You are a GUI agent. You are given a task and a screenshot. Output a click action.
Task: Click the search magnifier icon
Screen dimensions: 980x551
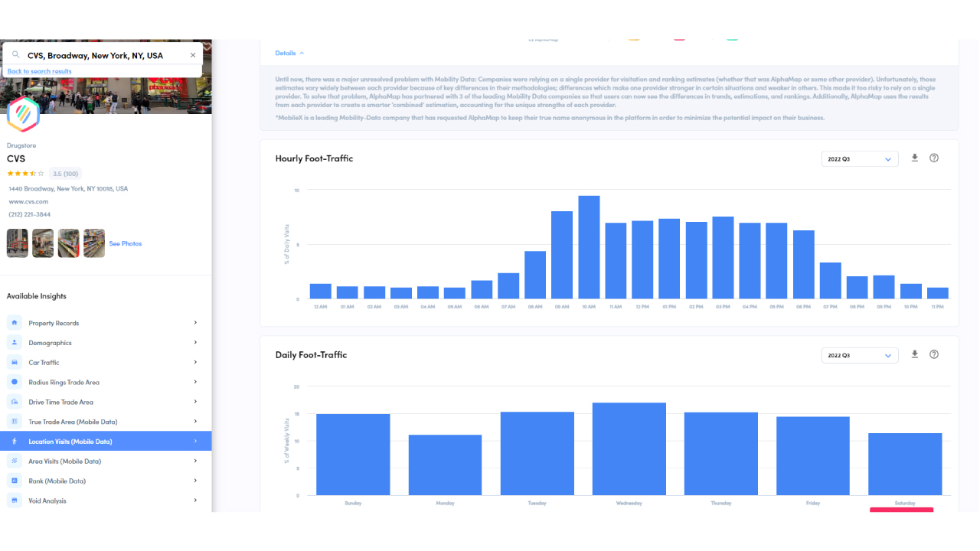pos(15,55)
